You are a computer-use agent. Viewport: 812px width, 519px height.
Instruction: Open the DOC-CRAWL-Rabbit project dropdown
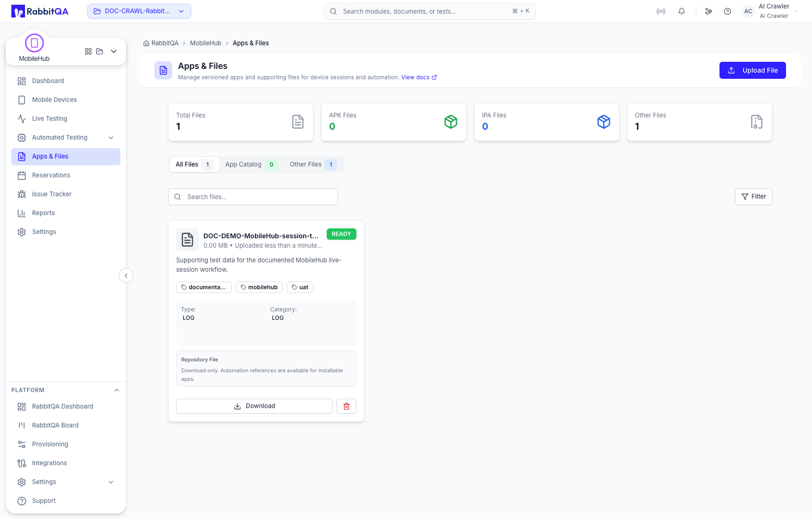(x=139, y=11)
